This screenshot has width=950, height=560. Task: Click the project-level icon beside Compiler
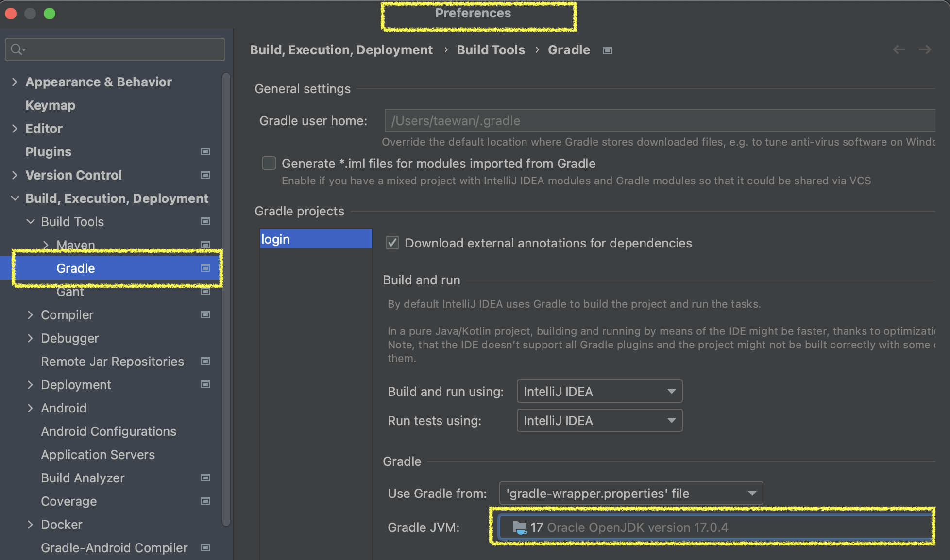coord(205,315)
